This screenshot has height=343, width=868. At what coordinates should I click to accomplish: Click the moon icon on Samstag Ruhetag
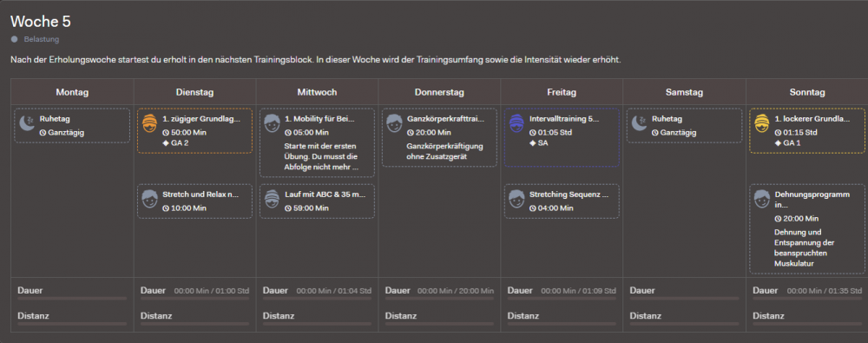click(x=639, y=123)
